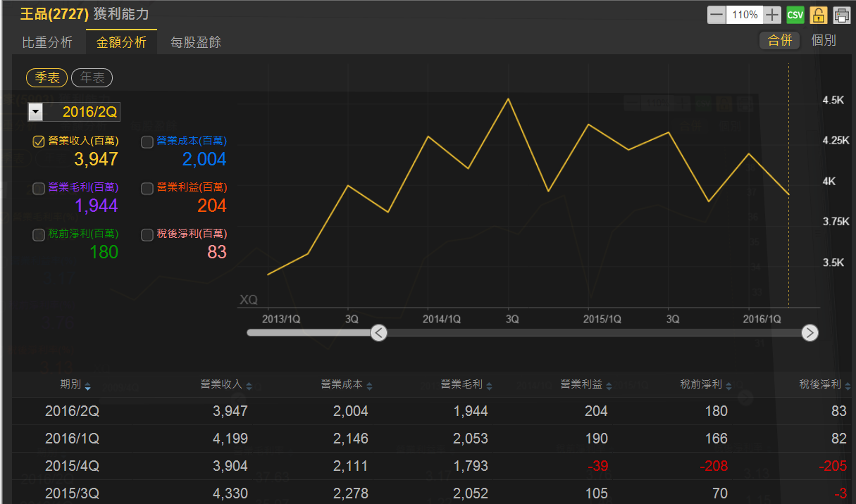The width and height of the screenshot is (856, 504).
Task: Switch to the 比重分析 tab
Action: [47, 42]
